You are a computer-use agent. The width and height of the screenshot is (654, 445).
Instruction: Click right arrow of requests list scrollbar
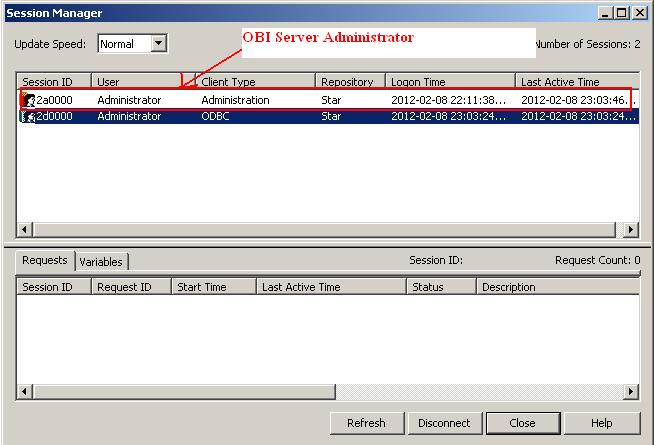(x=631, y=392)
